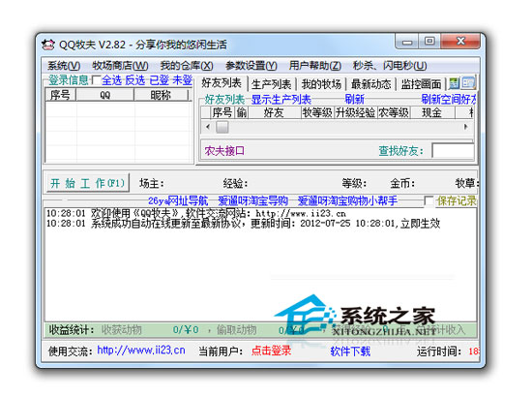Image resolution: width=532 pixels, height=397 pixels.
Task: Click the QQ牧夫 cow icon in title bar
Action: pyautogui.click(x=48, y=45)
